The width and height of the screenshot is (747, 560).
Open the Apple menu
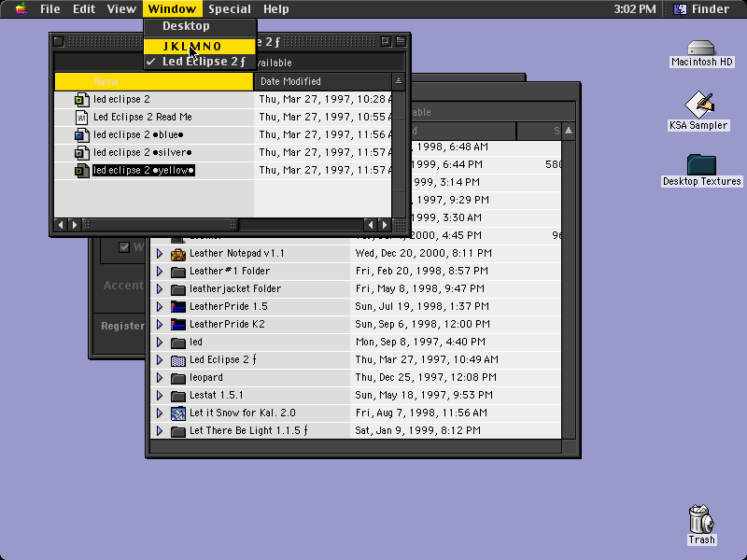point(21,9)
